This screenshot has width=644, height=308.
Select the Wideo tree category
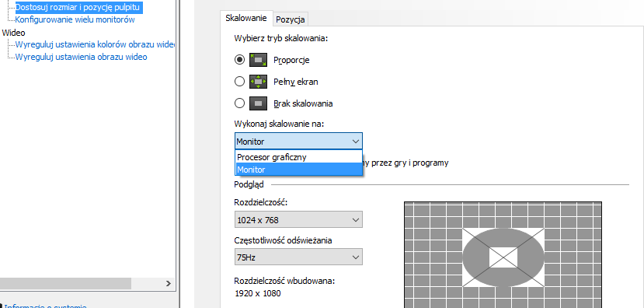tap(13, 33)
